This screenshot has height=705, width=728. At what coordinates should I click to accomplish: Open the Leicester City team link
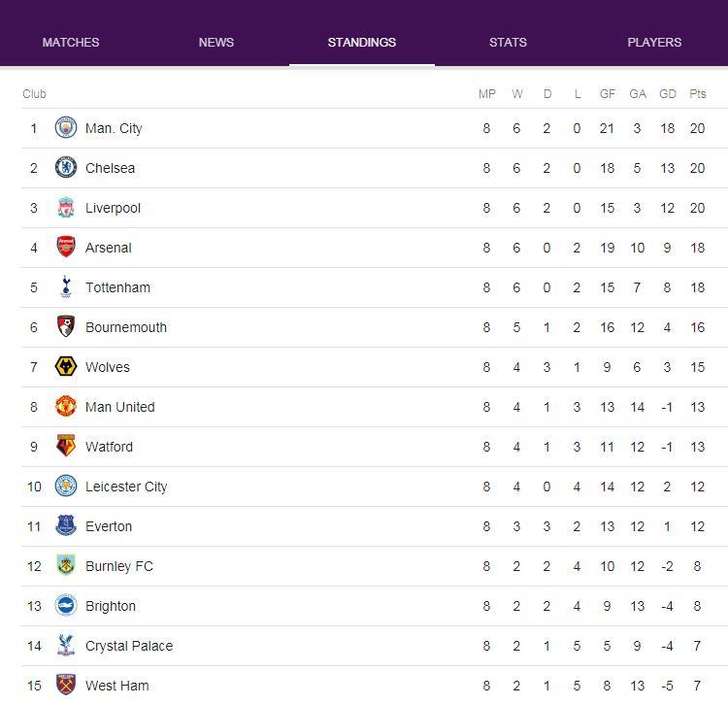click(126, 487)
